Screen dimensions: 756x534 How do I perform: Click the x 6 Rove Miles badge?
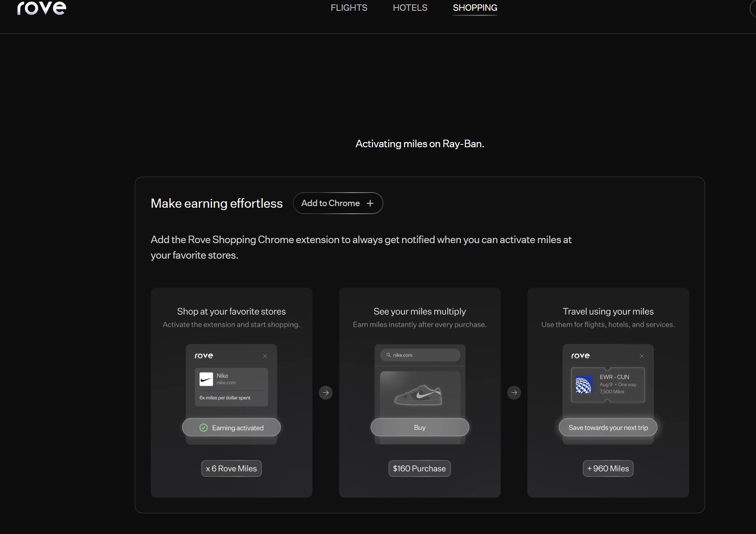pos(231,468)
